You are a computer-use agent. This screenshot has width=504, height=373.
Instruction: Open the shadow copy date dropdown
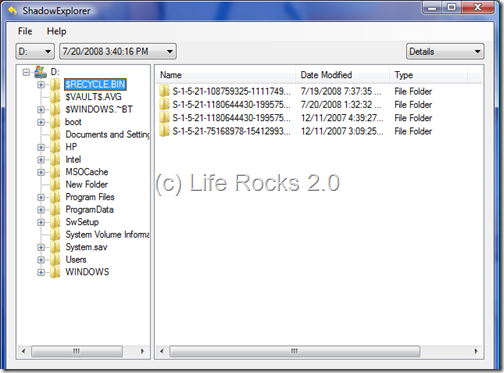coord(118,51)
